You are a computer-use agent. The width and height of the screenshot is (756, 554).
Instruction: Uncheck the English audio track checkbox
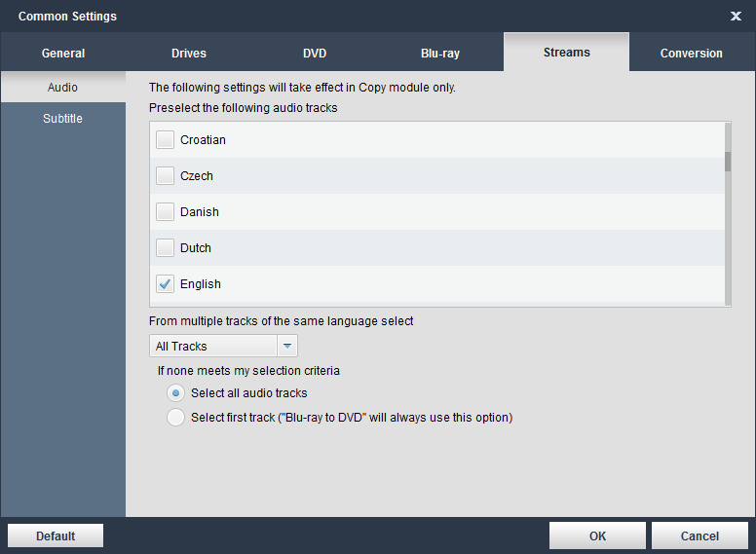pyautogui.click(x=166, y=284)
